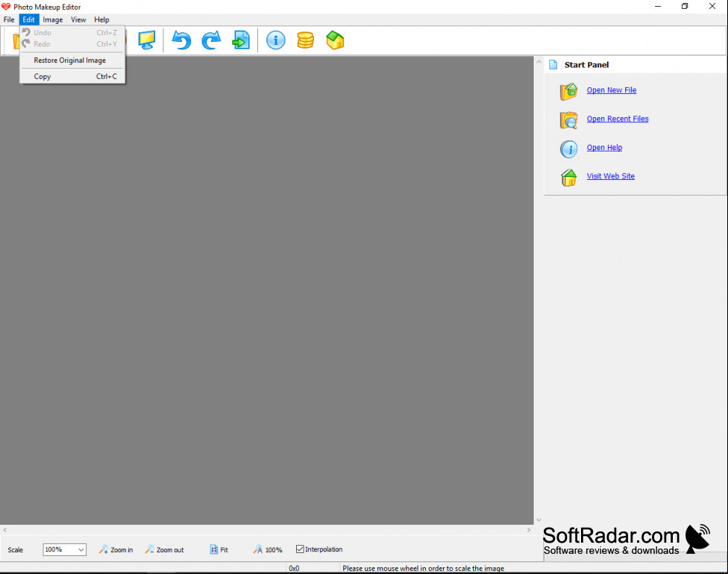
Task: Follow the Open New File link
Action: pos(612,90)
